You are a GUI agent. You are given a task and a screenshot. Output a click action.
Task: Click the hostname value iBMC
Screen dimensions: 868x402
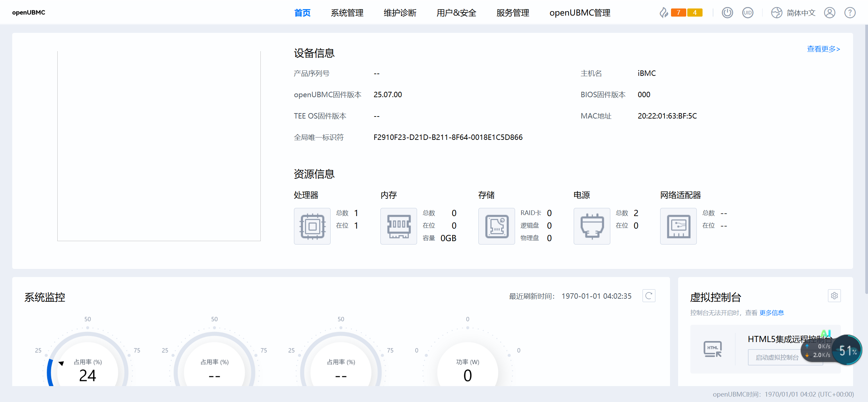click(x=647, y=73)
